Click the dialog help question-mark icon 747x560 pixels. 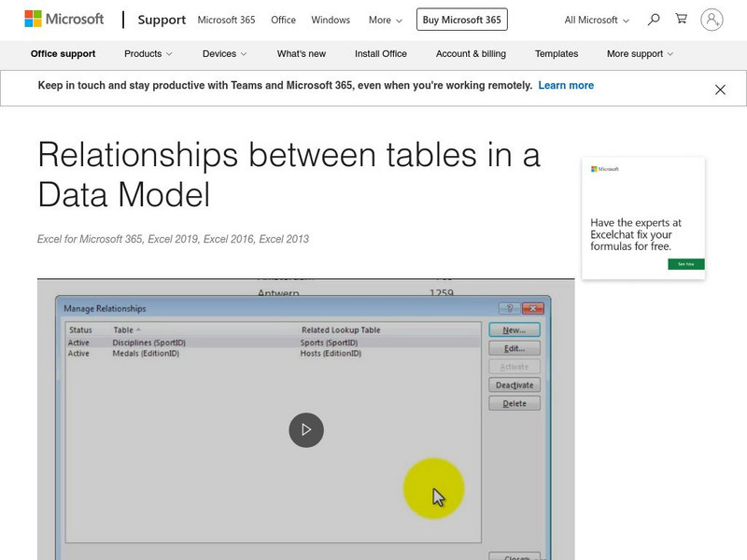click(509, 308)
